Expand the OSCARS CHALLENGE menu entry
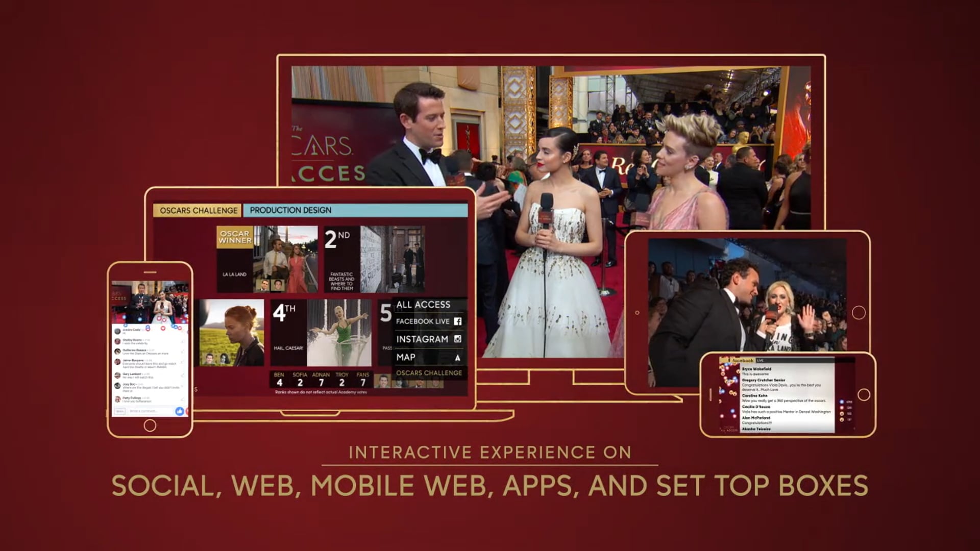Image resolution: width=980 pixels, height=551 pixels. 429,373
